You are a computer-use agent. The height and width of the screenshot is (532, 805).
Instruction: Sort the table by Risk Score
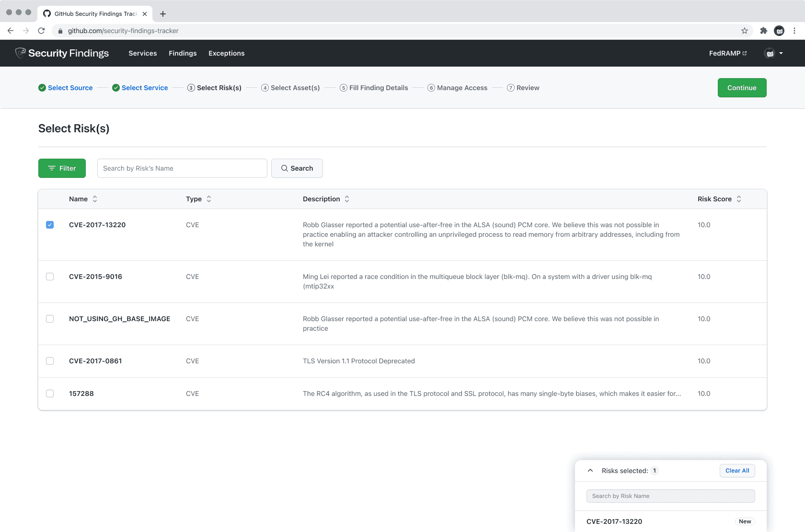(739, 199)
